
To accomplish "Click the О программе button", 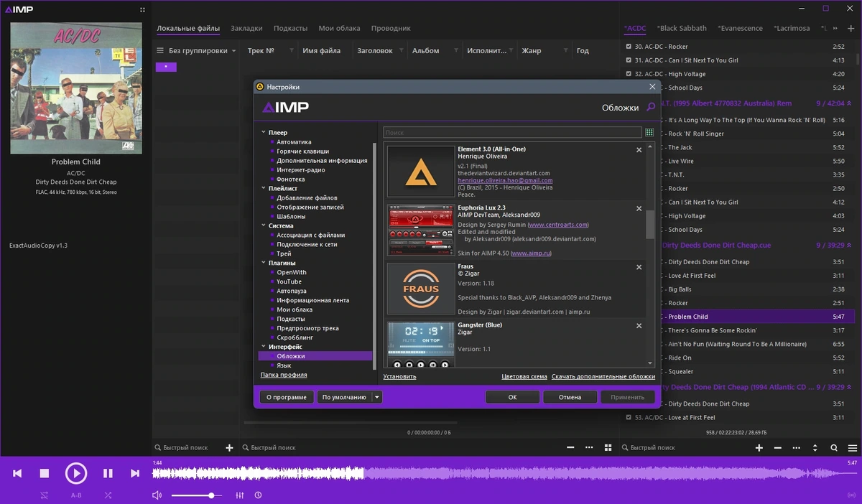I will 287,397.
